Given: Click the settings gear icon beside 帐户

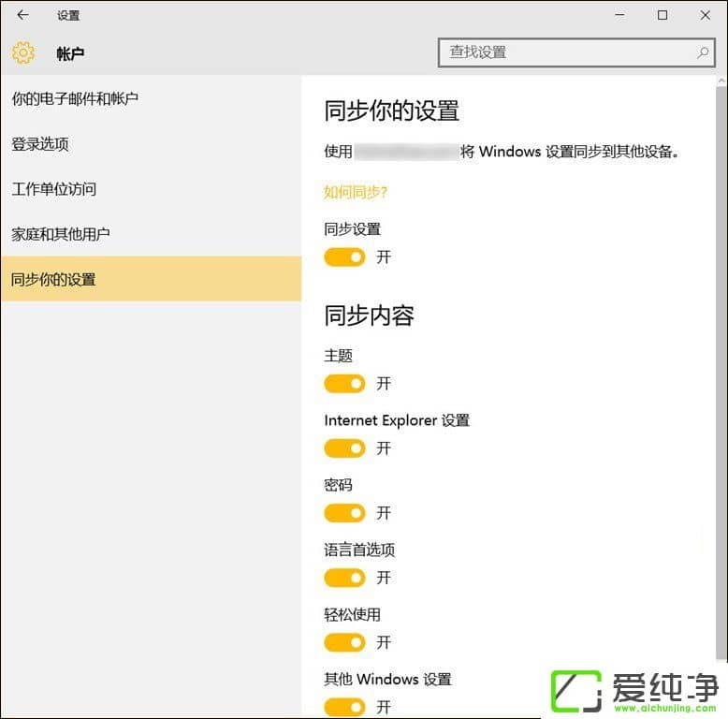Looking at the screenshot, I should click(x=23, y=53).
